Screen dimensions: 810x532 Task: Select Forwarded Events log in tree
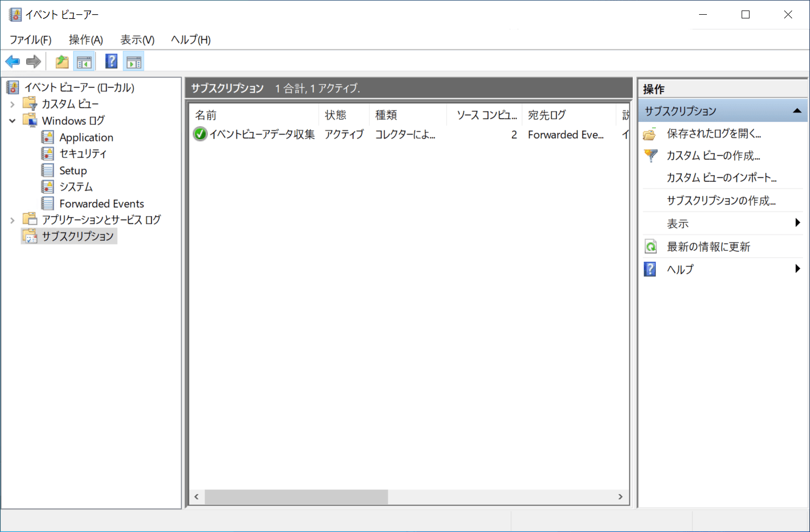102,203
